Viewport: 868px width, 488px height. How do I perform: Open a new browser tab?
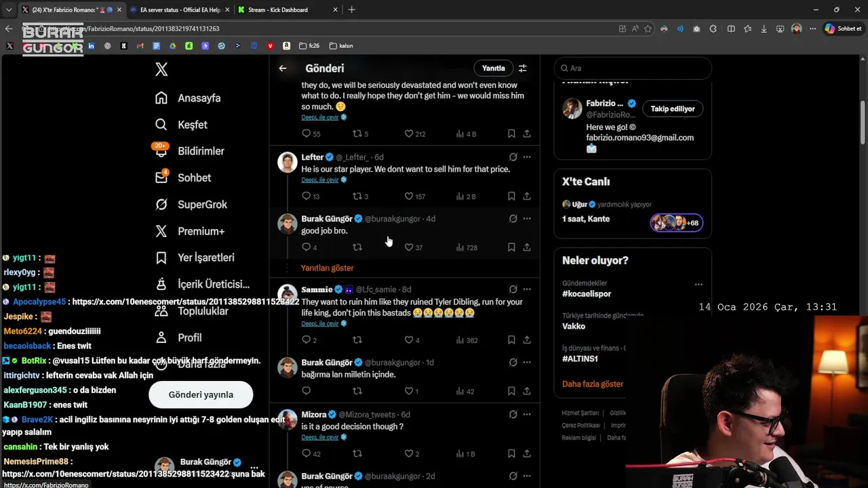click(351, 9)
